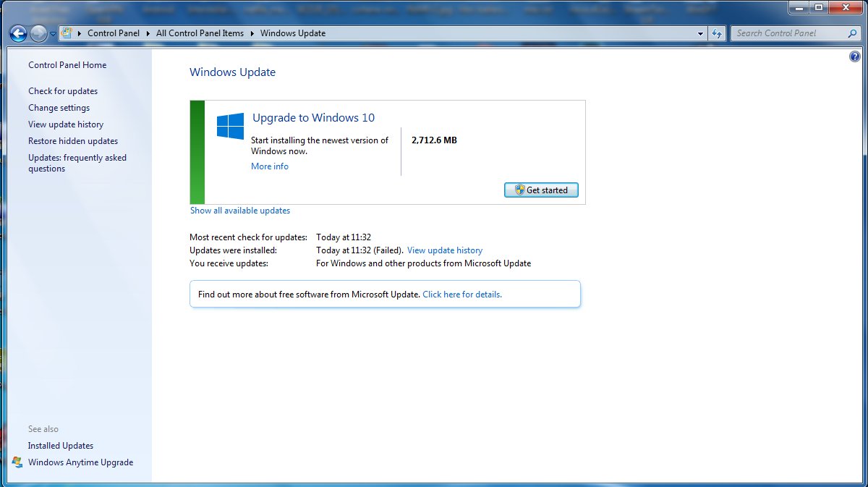Open View update history in sidebar

click(66, 124)
